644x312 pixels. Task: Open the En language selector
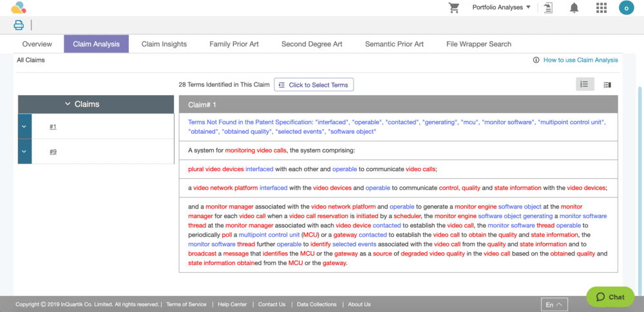click(554, 305)
